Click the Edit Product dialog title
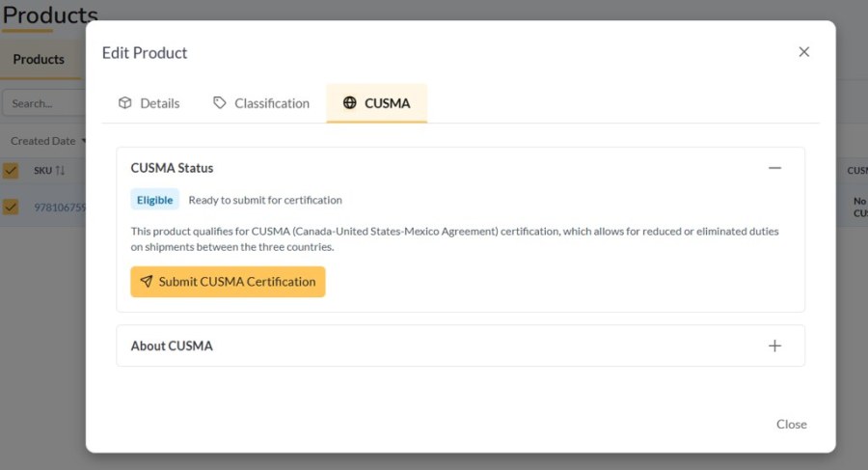868x470 pixels. click(145, 53)
